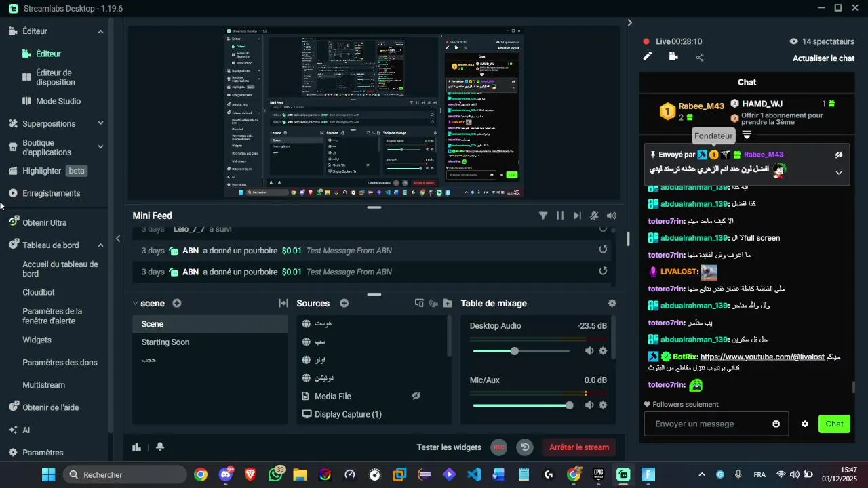
Task: Expand the gift leaderboard arrow
Action: pos(747,135)
